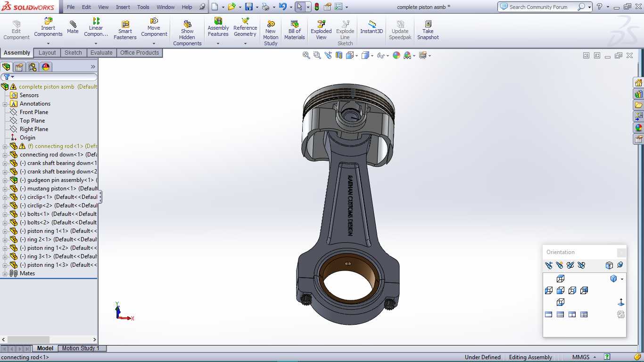Click the feature tree horizontal scrollbar
644x362 pixels.
click(x=49, y=339)
